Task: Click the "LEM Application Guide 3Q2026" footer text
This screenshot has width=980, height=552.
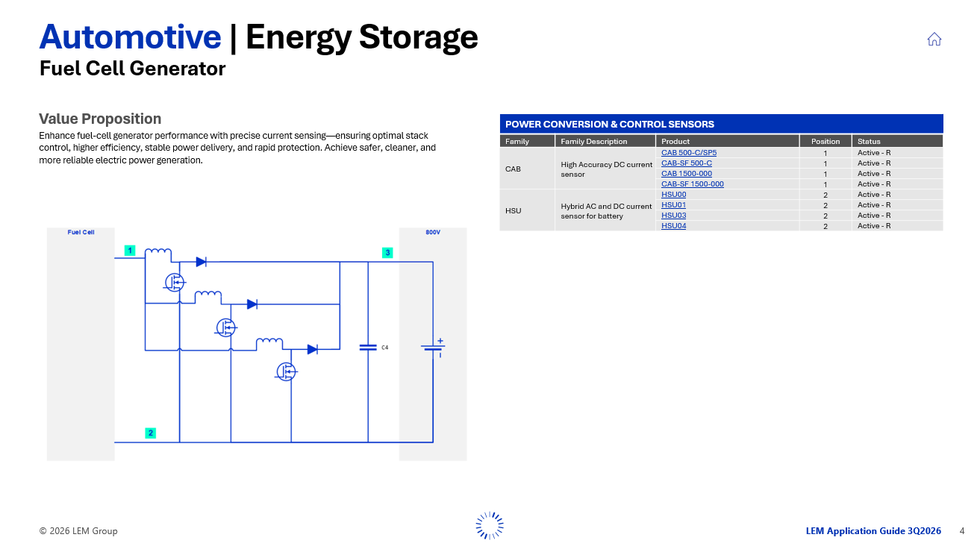Action: pos(873,531)
